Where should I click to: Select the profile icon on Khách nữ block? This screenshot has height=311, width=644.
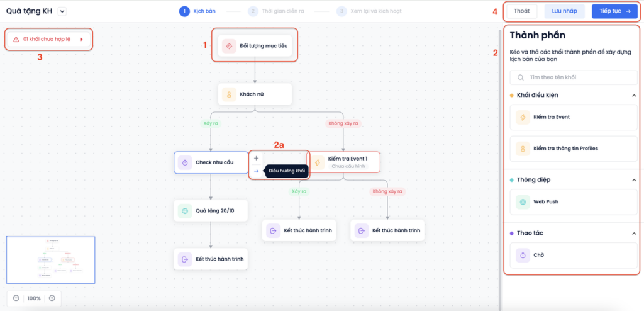[228, 94]
